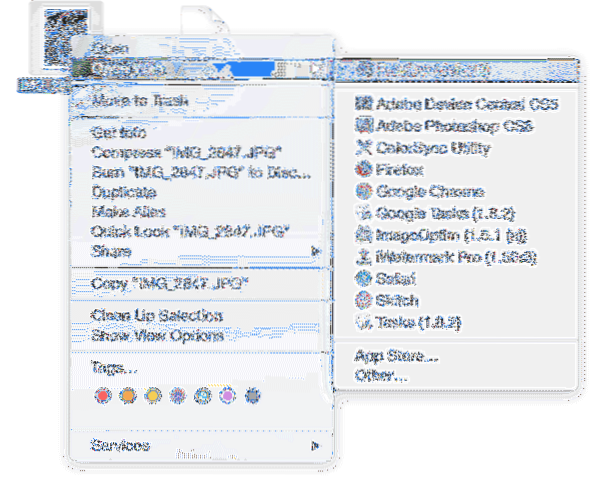Viewport: 598px width, 489px height.
Task: Copy "IMG_2847.JPG" menu entry
Action: pyautogui.click(x=170, y=284)
